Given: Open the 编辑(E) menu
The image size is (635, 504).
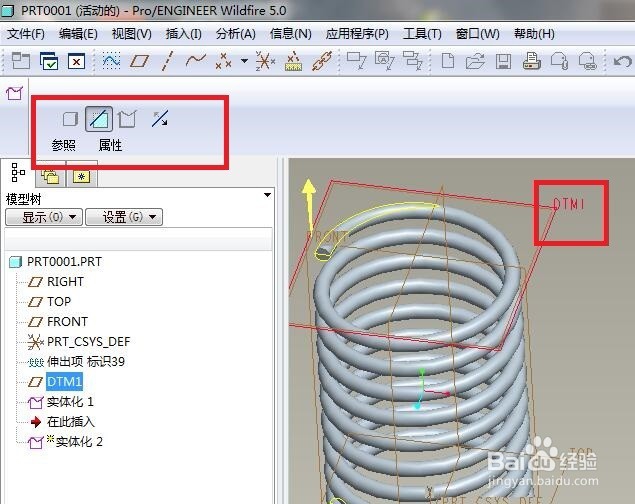Looking at the screenshot, I should click(78, 34).
